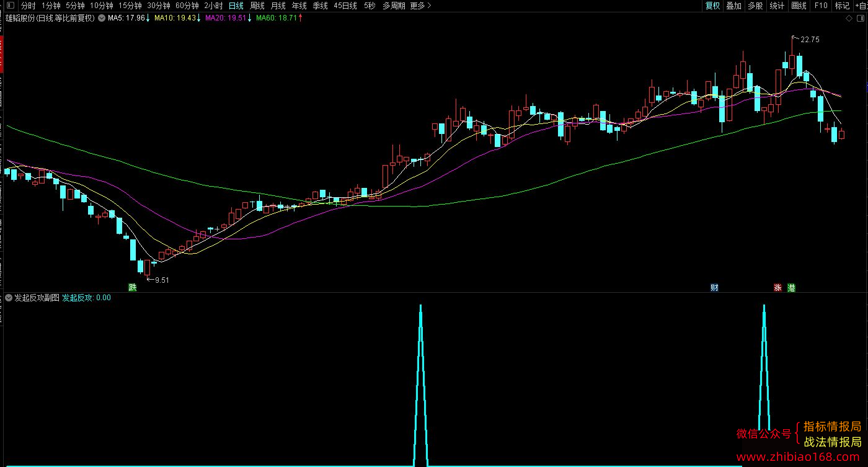This screenshot has width=868, height=467.
Task: Switch to 季线 quarterly chart
Action: (x=320, y=6)
